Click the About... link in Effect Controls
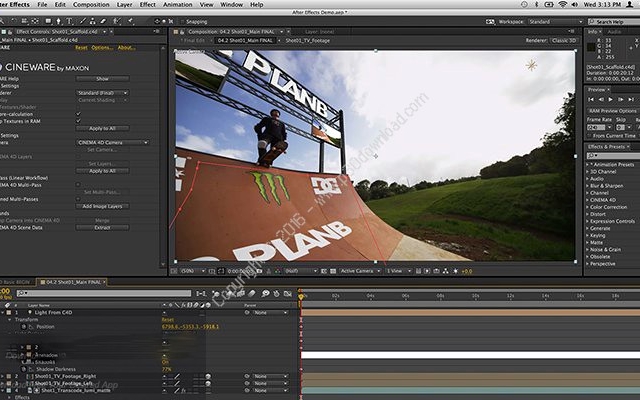Viewport: 640px width, 400px height. point(126,48)
